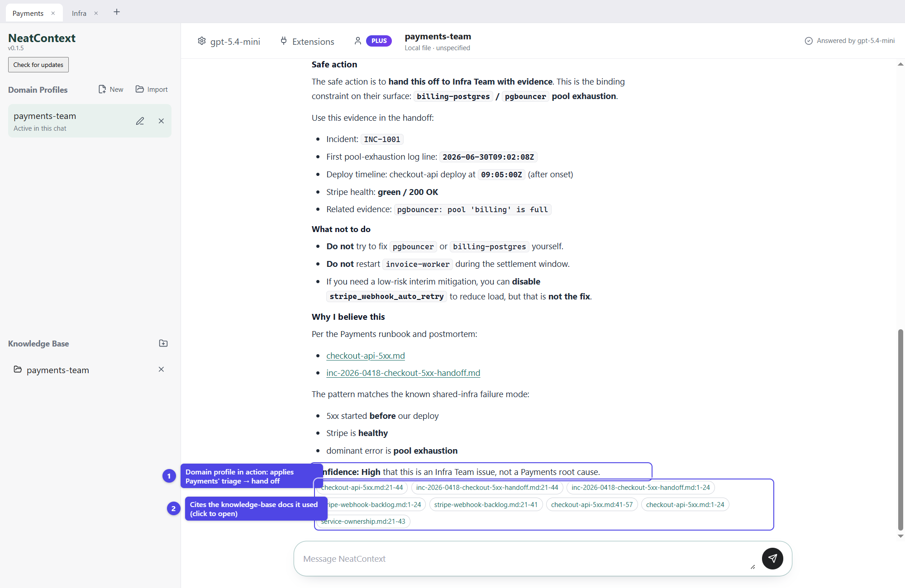Click the user account icon
This screenshot has width=905, height=588.
tap(357, 41)
